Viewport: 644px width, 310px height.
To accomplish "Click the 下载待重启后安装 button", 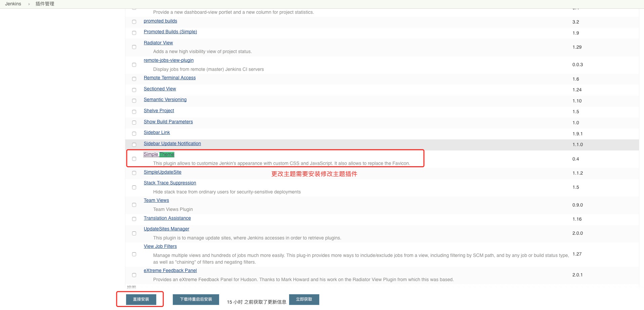I will point(196,299).
